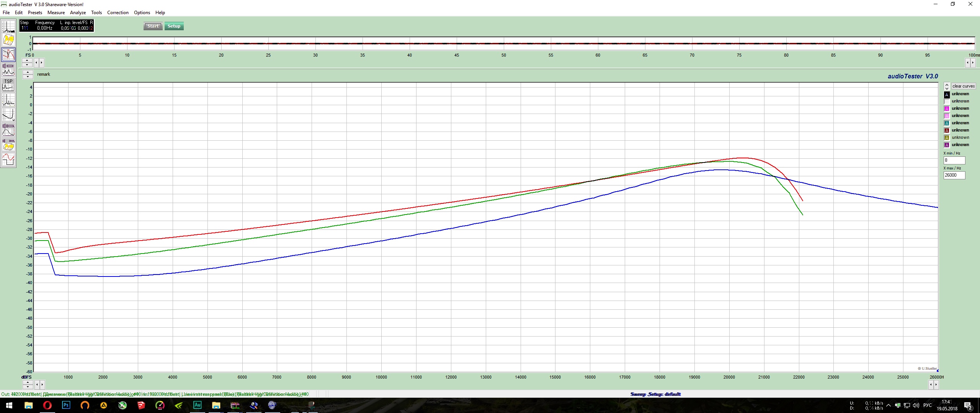Select the impedance curve measurement icon

pos(8,114)
